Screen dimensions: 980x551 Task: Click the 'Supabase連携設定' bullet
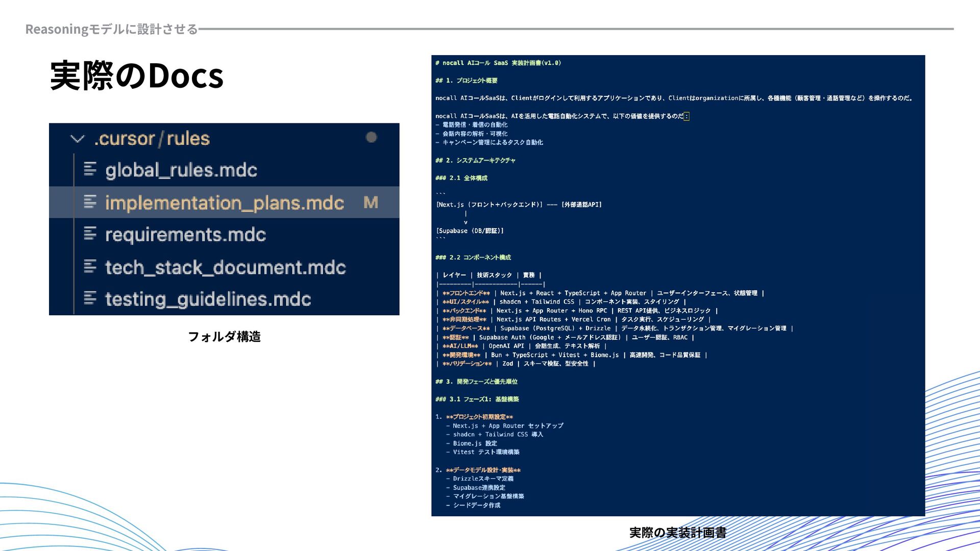point(476,488)
